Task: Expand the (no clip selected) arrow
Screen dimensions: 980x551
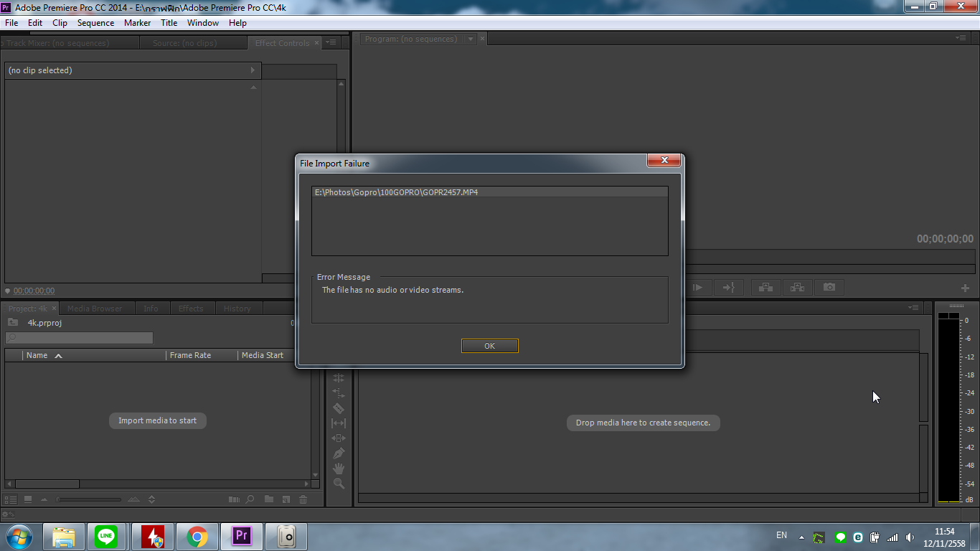Action: [x=253, y=70]
